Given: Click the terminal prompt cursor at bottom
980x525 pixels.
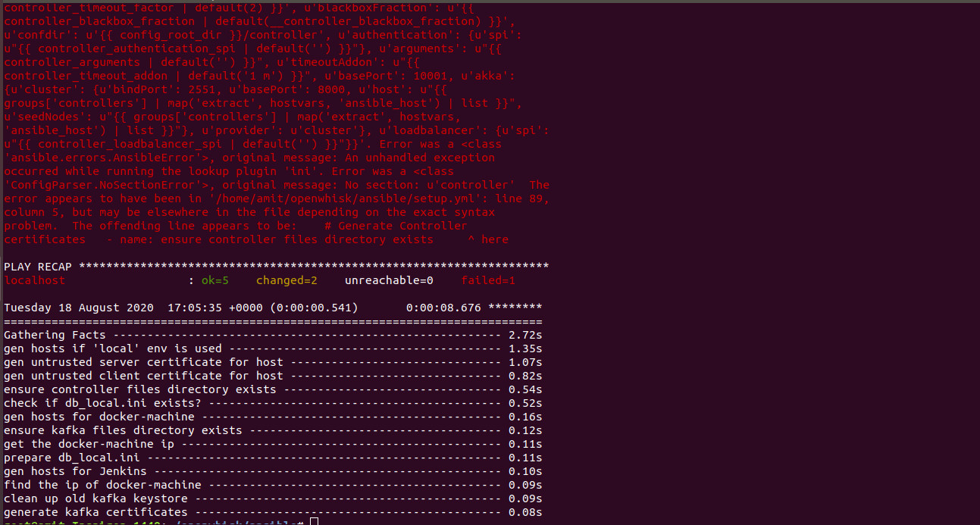Looking at the screenshot, I should 313,522.
